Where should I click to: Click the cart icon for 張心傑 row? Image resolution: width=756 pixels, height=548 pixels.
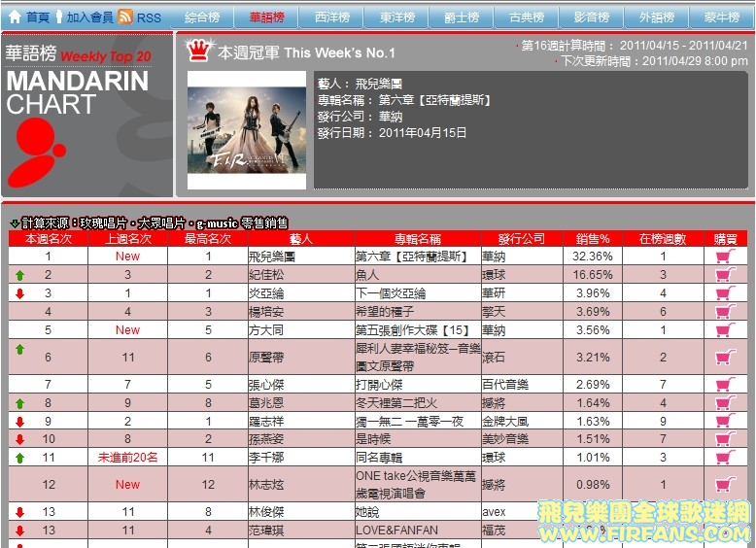[x=725, y=384]
